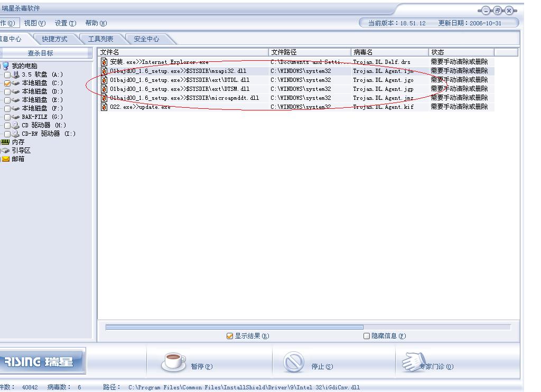Click the virus icon for msapi32.dll row
Image resolution: width=541 pixels, height=392 pixels.
[x=104, y=71]
